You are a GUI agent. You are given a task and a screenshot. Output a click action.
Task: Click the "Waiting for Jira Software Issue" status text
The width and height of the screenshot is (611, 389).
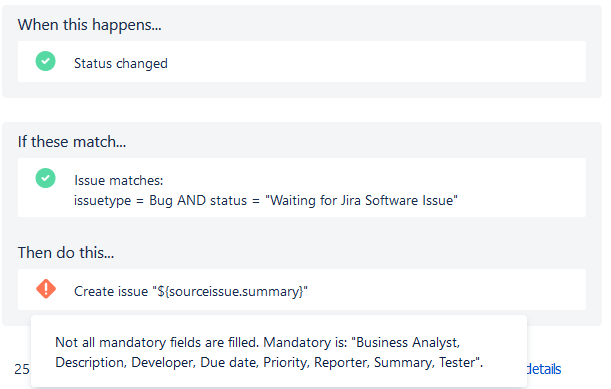[361, 200]
